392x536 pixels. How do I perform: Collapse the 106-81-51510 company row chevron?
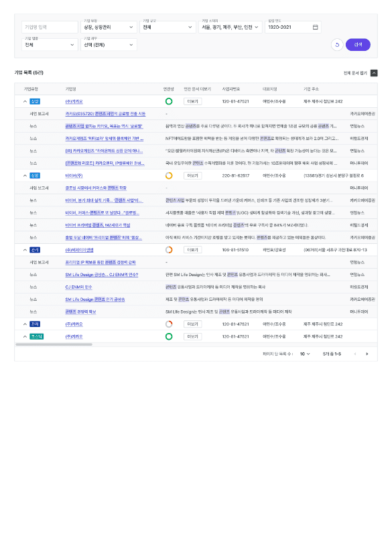[25, 250]
